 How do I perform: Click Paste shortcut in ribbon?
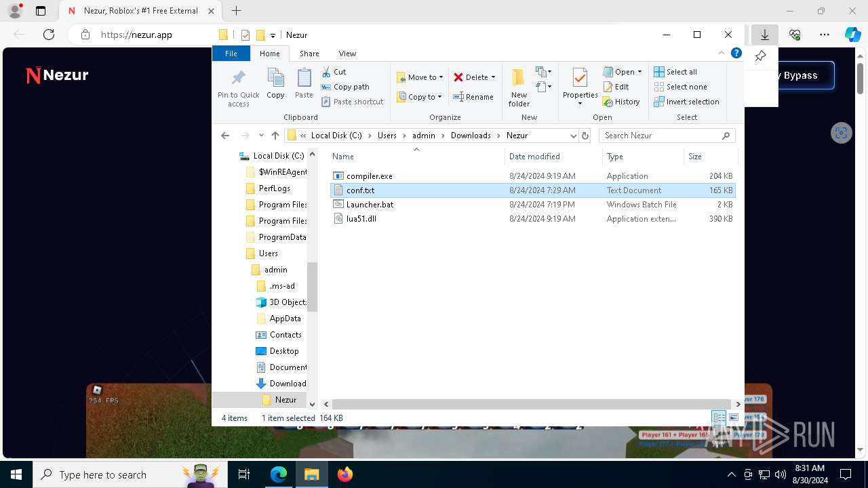point(352,102)
